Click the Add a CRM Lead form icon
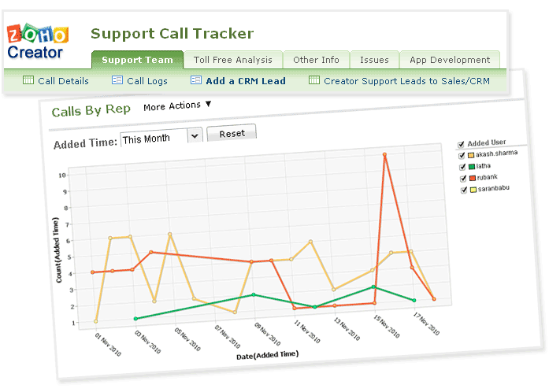This screenshot has width=549, height=392. click(x=196, y=80)
